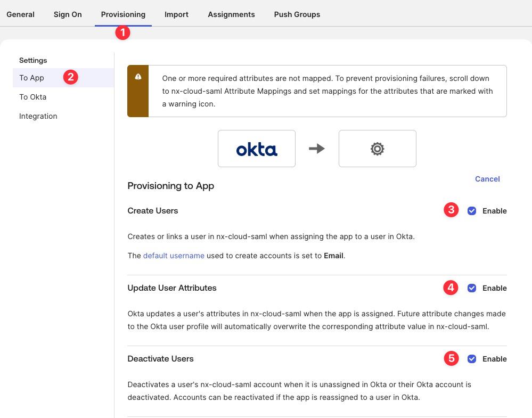
Task: Disable the Create Users checkbox
Action: point(471,211)
